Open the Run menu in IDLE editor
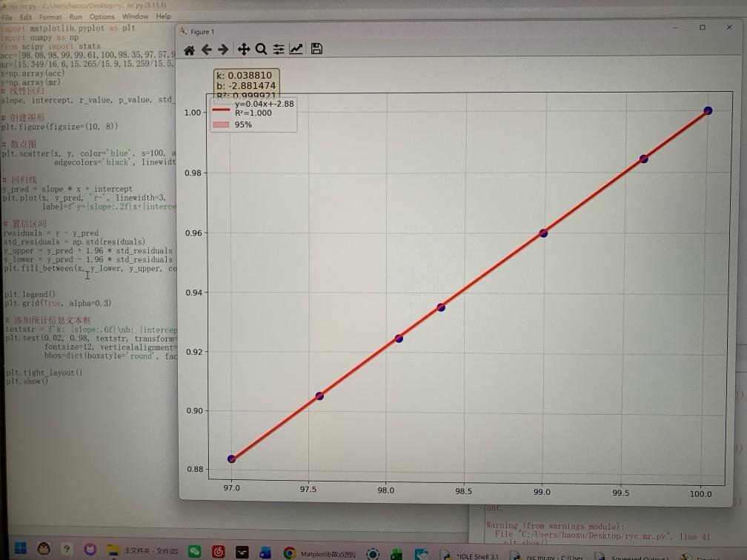Screen dimensions: 747x560 pos(76,16)
